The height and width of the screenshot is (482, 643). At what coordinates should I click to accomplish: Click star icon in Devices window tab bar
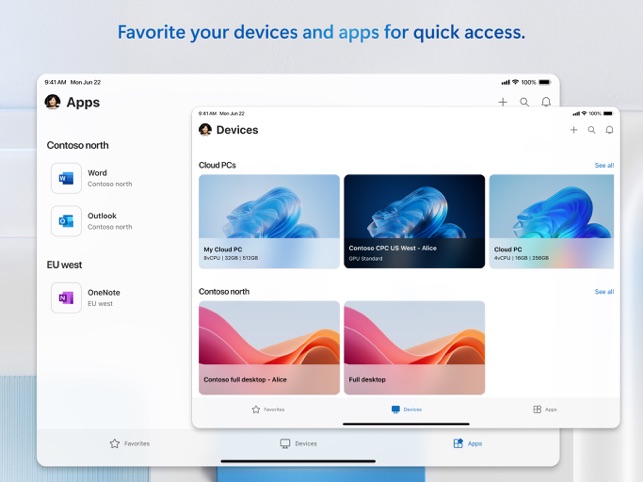[x=256, y=409]
